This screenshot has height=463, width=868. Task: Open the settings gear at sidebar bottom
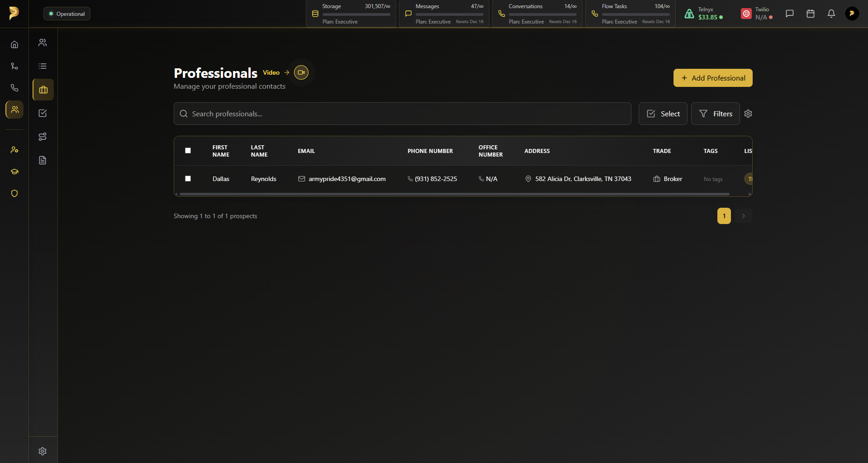coord(43,451)
